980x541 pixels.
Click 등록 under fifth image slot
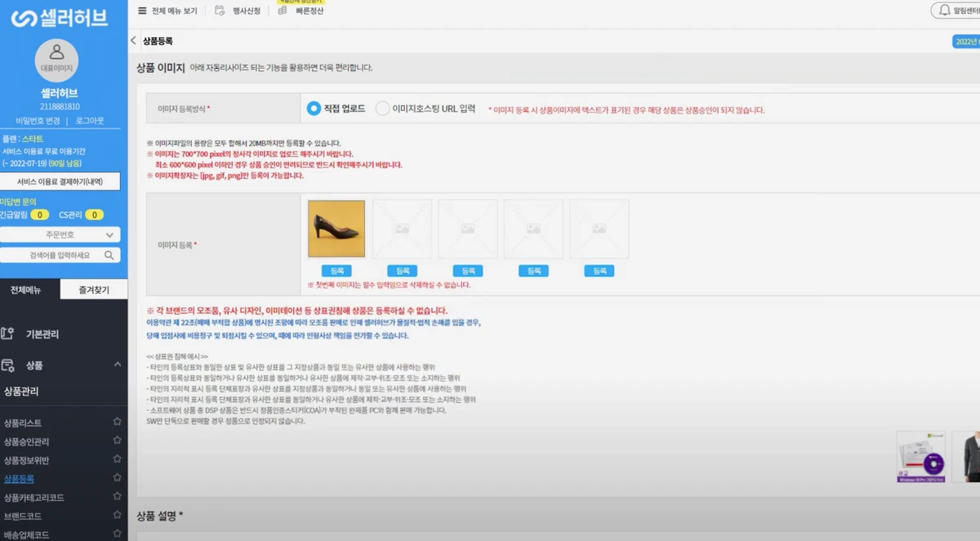(x=599, y=270)
